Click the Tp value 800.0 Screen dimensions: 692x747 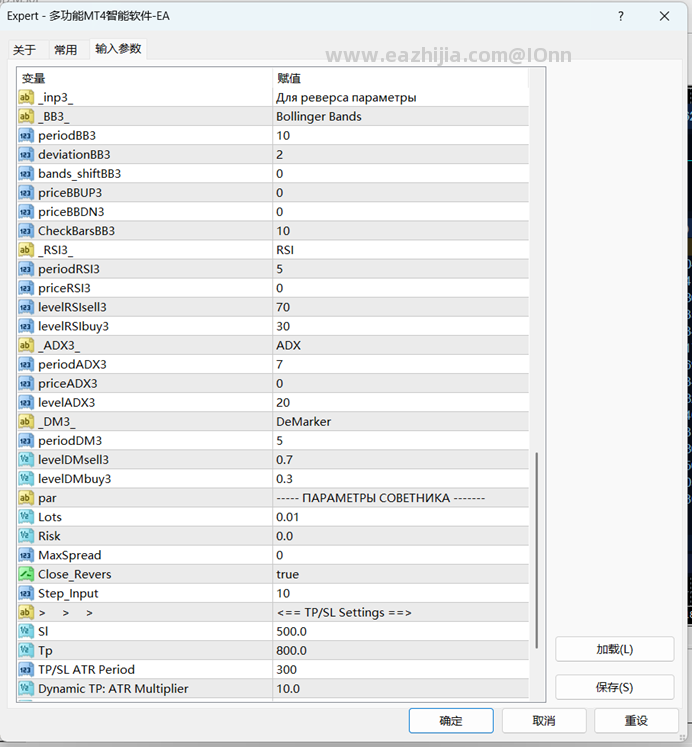(291, 650)
